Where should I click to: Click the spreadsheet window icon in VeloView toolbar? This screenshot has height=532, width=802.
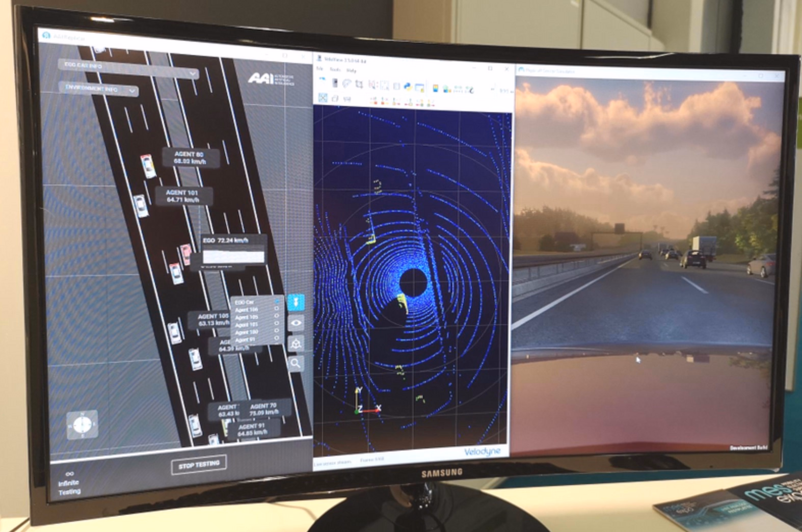pos(419,87)
